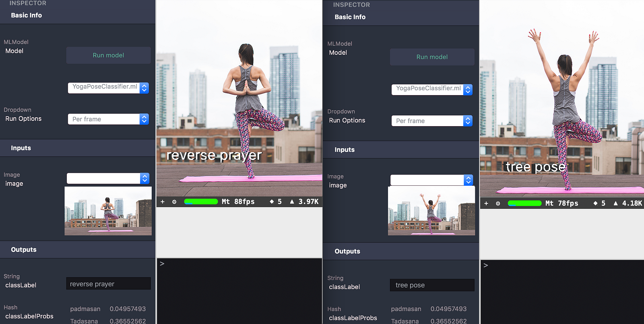
Task: Click the console prompt below the 88fps preview
Action: tap(162, 264)
